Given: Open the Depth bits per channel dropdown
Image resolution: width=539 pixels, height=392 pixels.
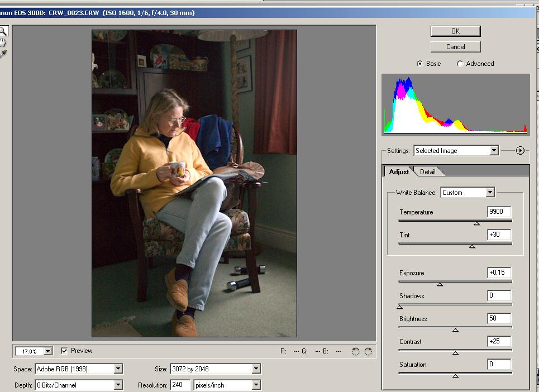Looking at the screenshot, I should coord(118,385).
